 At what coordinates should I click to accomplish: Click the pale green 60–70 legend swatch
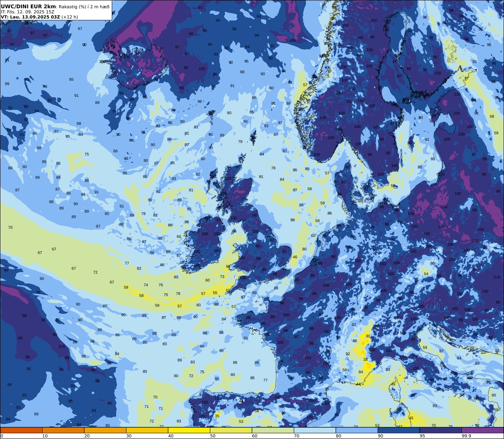click(x=273, y=430)
